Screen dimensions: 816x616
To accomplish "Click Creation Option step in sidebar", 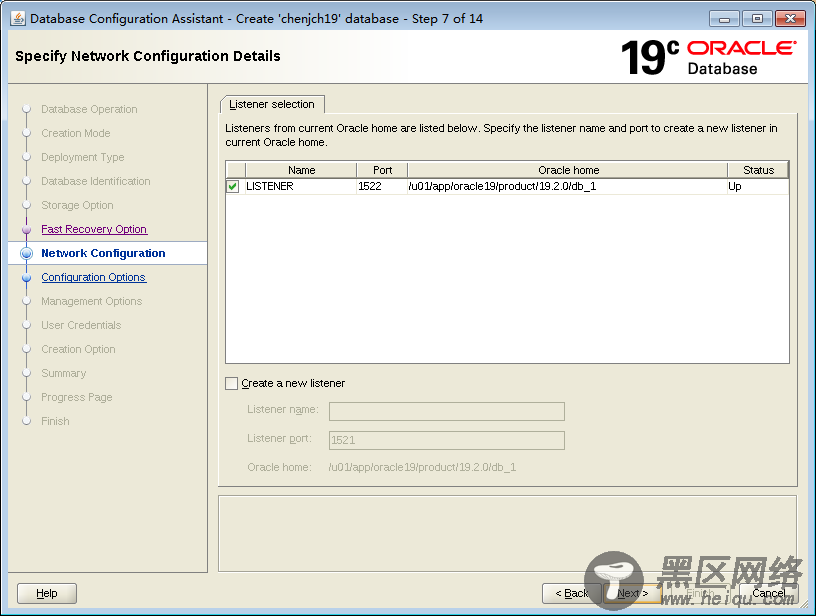I will [x=78, y=349].
